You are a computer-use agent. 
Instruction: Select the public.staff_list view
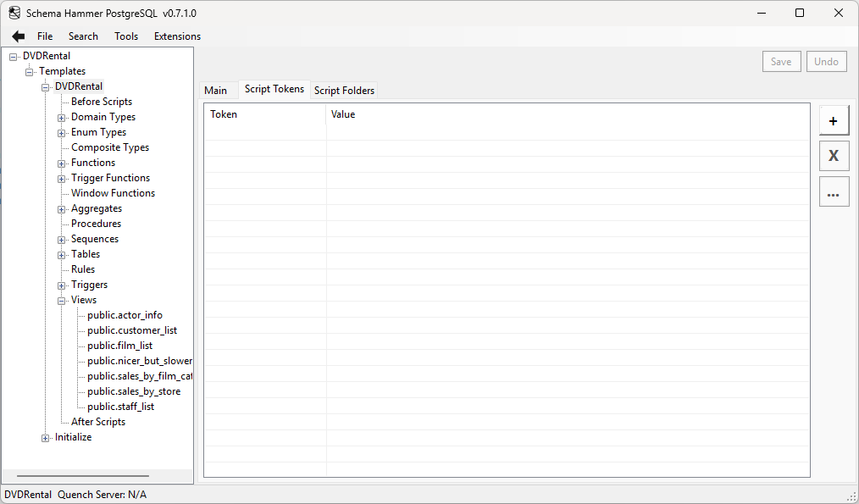[119, 406]
